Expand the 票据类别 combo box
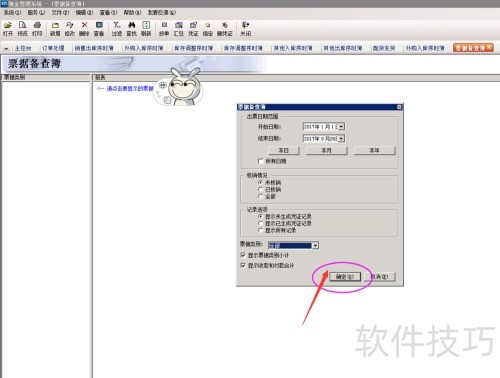Viewport: 500px width, 378px height. coord(315,246)
